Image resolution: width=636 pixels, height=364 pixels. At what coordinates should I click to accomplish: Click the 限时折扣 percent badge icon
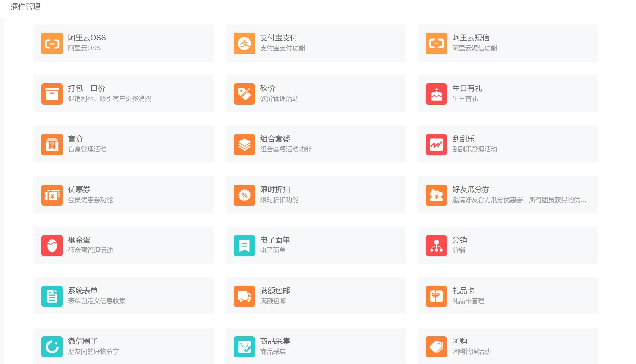point(244,195)
